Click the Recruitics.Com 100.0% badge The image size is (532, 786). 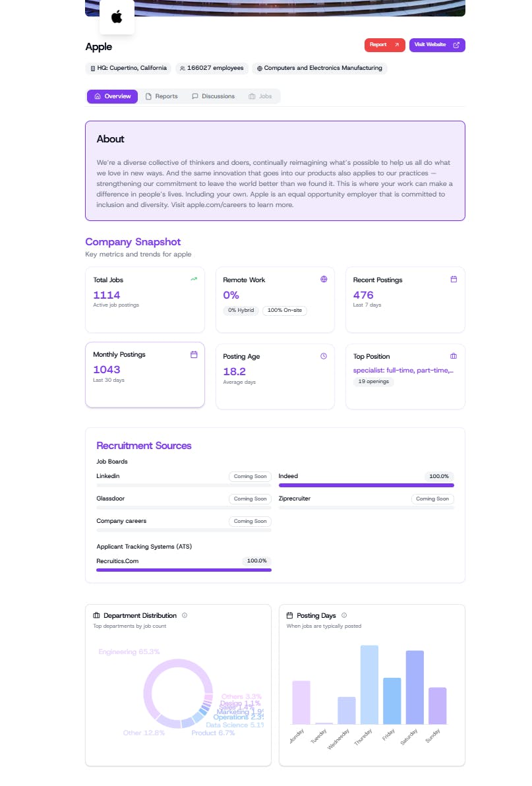pos(256,561)
